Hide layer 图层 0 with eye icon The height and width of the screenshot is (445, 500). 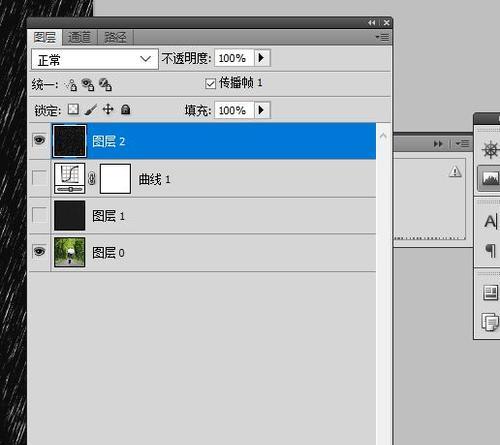click(39, 251)
